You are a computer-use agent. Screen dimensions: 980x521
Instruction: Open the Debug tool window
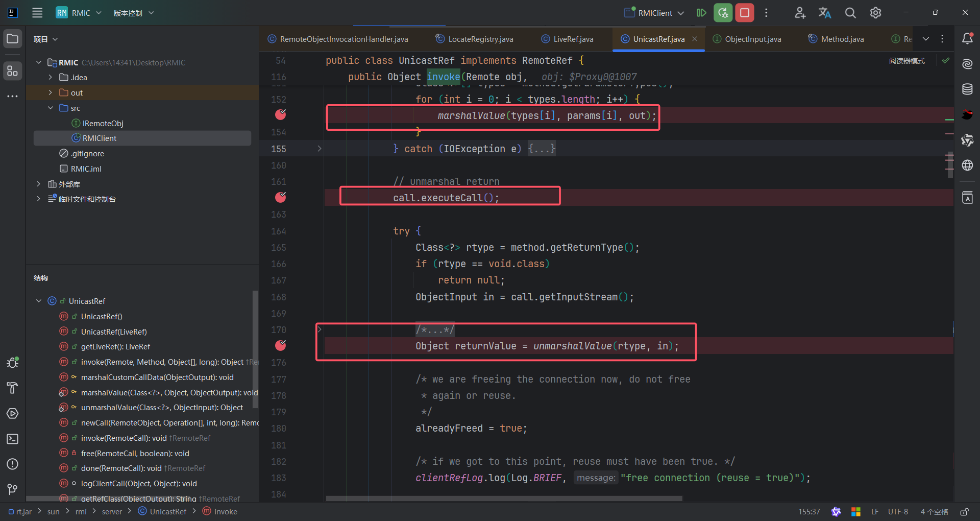[13, 363]
